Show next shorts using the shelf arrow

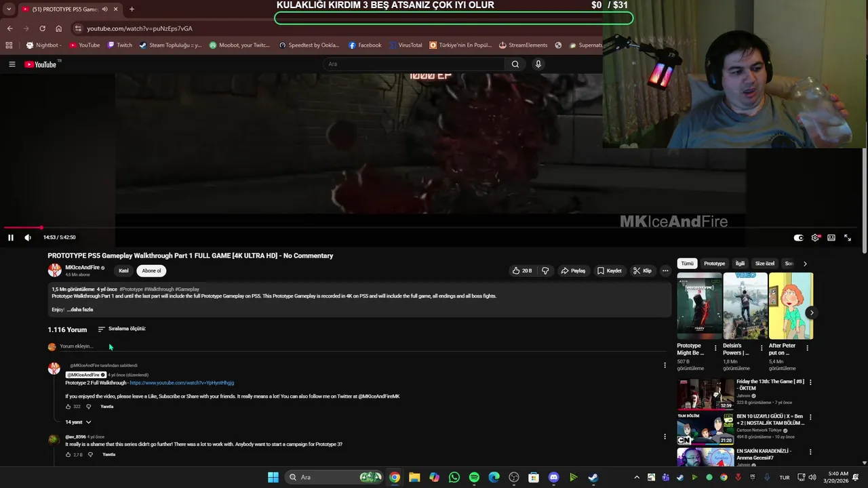coord(811,313)
